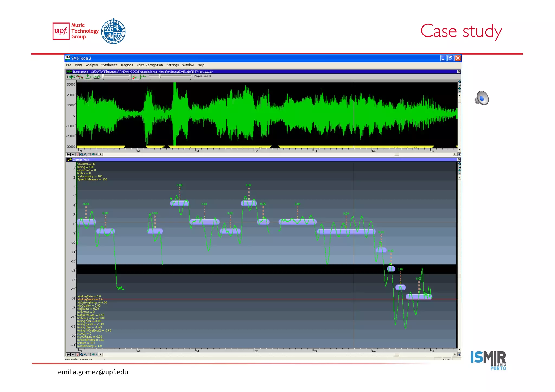Click the green waveform selection icon
The height and width of the screenshot is (392, 555).
(96, 77)
